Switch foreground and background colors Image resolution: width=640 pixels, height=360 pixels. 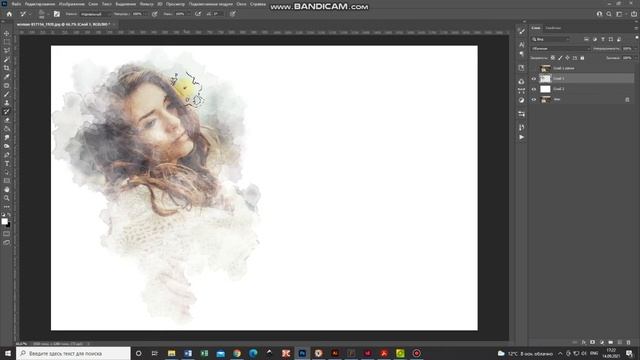[x=9, y=215]
